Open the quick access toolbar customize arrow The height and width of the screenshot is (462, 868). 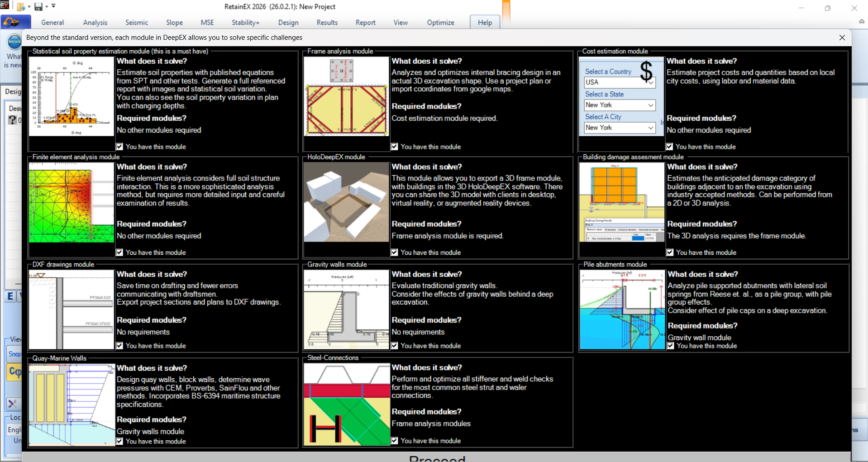coord(53,6)
